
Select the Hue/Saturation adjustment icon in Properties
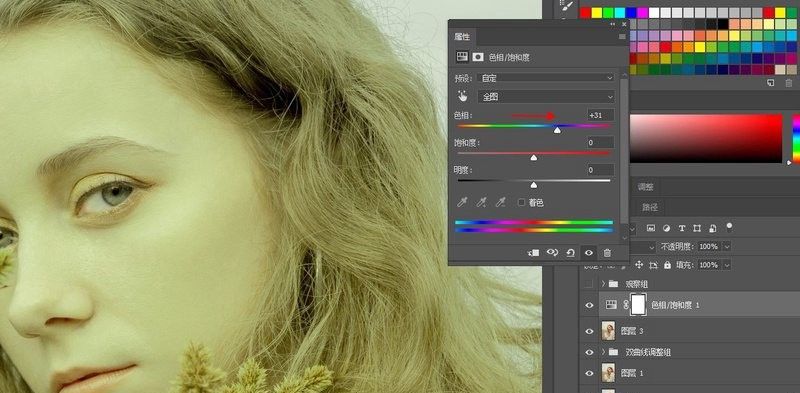pyautogui.click(x=462, y=57)
